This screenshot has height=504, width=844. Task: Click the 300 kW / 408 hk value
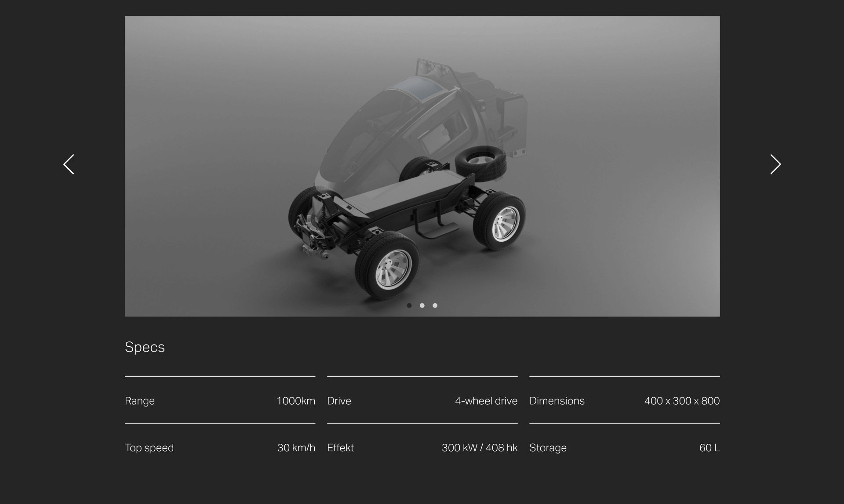click(480, 448)
